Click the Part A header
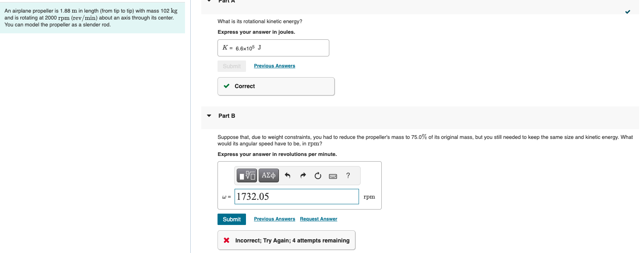 (226, 1)
